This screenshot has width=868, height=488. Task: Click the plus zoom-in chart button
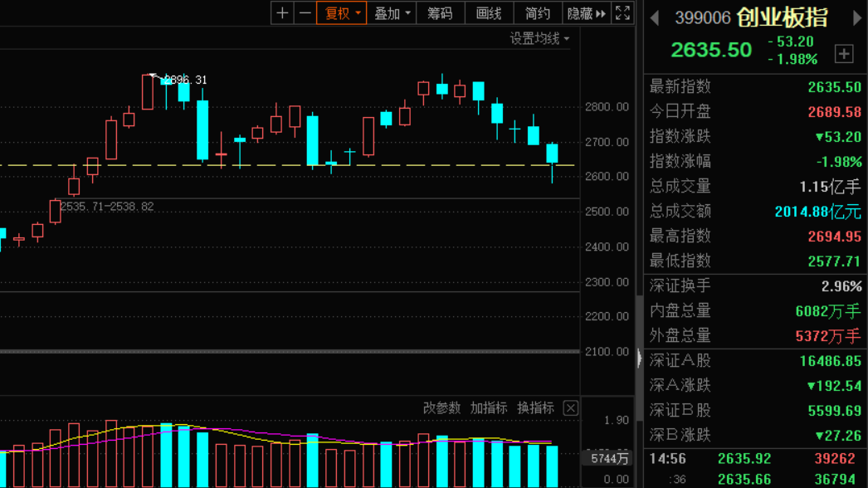(x=282, y=13)
